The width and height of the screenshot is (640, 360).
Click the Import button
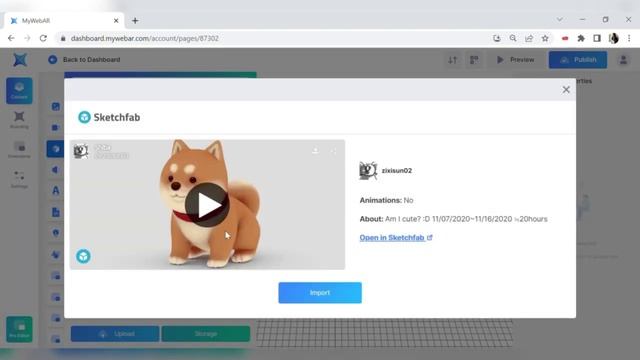point(320,293)
